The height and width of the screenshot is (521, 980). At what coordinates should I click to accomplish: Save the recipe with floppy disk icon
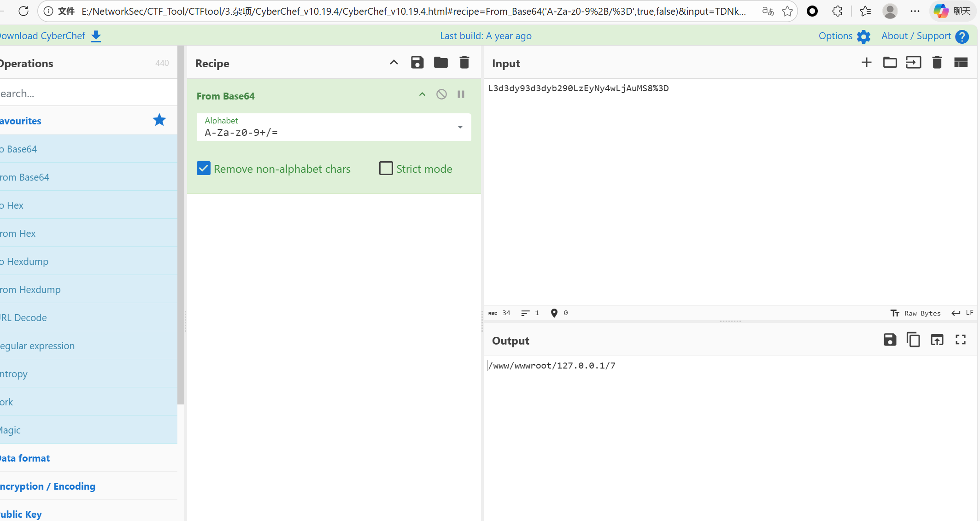click(x=417, y=63)
